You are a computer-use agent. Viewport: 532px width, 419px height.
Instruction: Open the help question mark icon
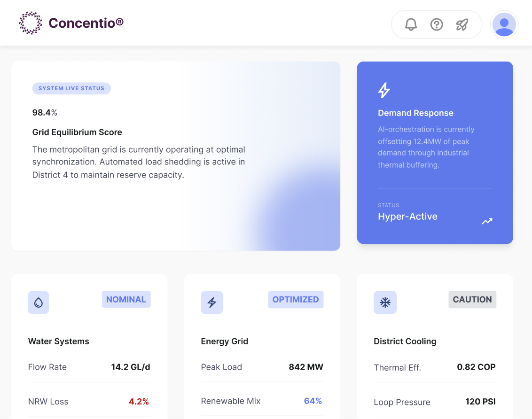(437, 24)
